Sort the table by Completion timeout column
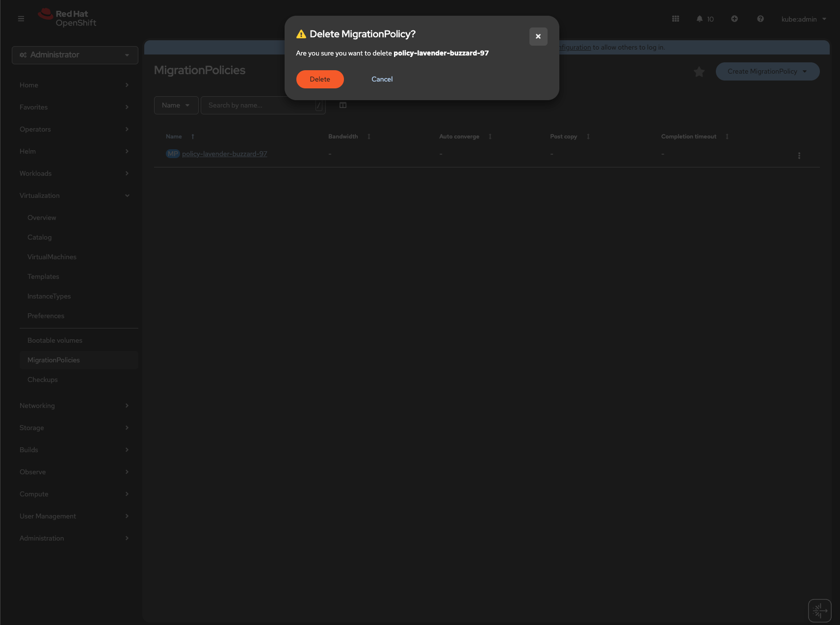The width and height of the screenshot is (840, 625). [x=695, y=136]
